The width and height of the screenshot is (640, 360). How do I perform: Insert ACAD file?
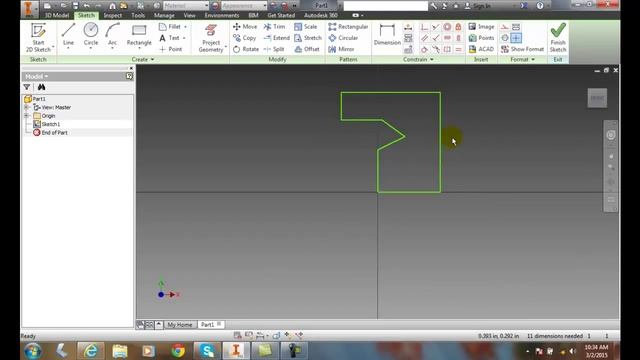coord(481,49)
